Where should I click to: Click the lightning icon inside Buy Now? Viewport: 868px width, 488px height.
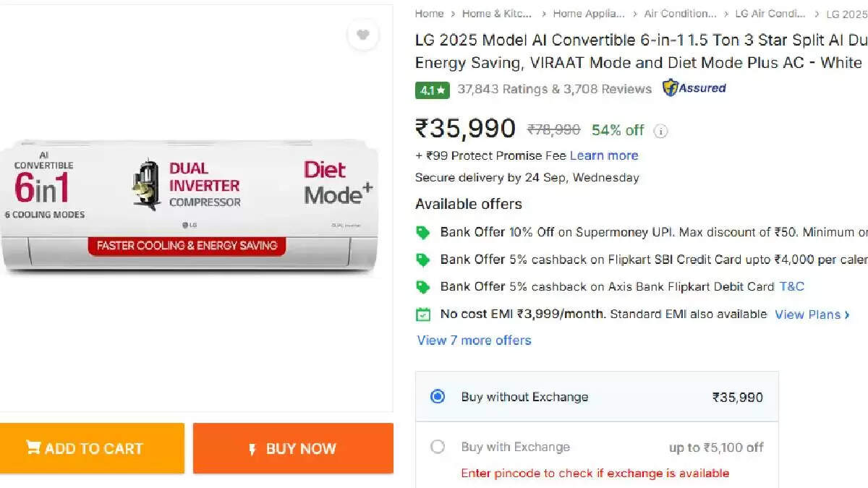(x=251, y=448)
